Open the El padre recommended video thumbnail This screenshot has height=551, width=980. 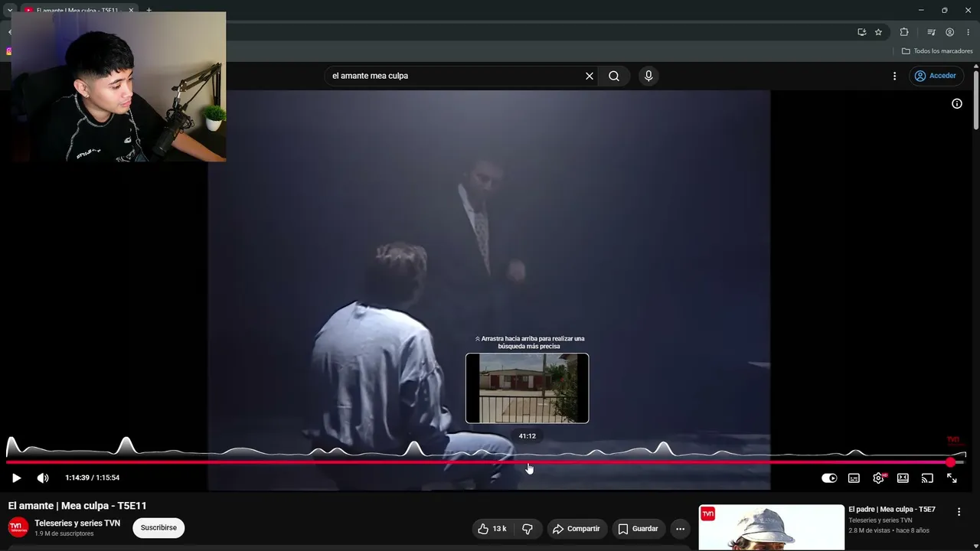(771, 527)
